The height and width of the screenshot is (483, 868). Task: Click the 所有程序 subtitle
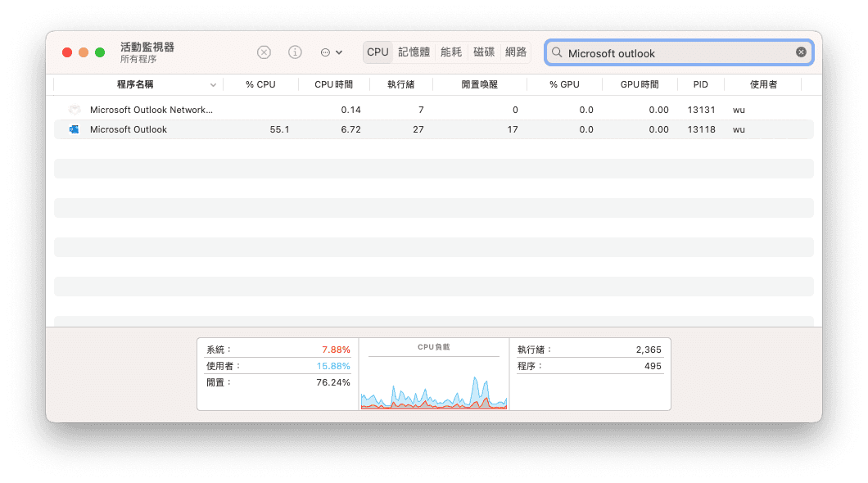(x=138, y=59)
